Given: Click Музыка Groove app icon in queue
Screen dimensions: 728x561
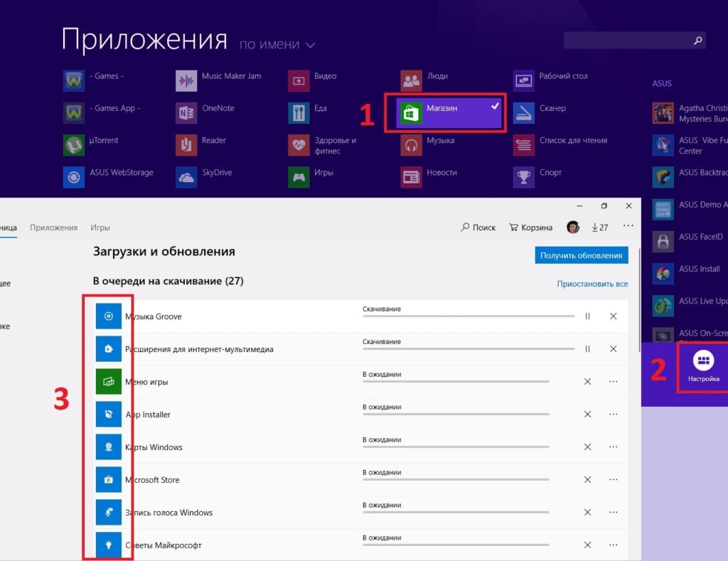Looking at the screenshot, I should [x=109, y=316].
